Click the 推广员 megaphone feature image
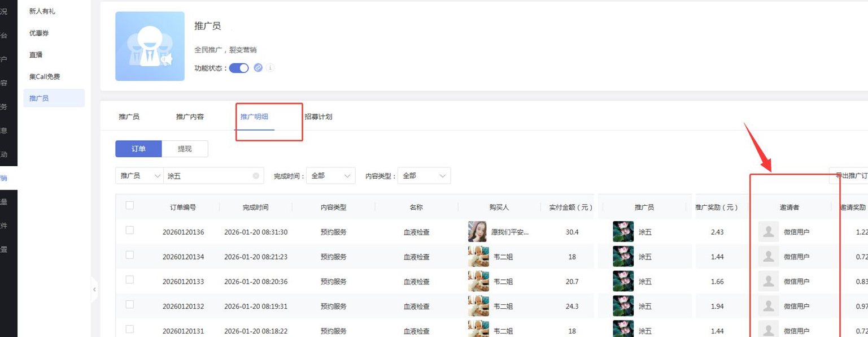 150,46
